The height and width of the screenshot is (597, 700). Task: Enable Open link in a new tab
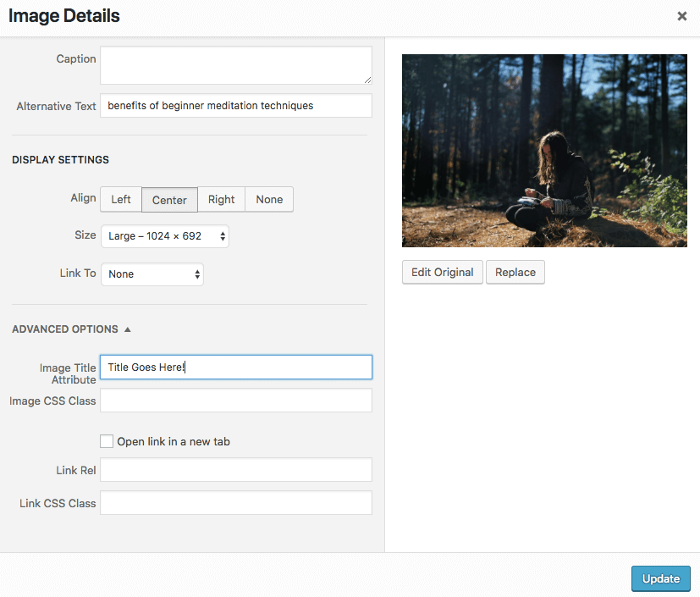pyautogui.click(x=107, y=441)
